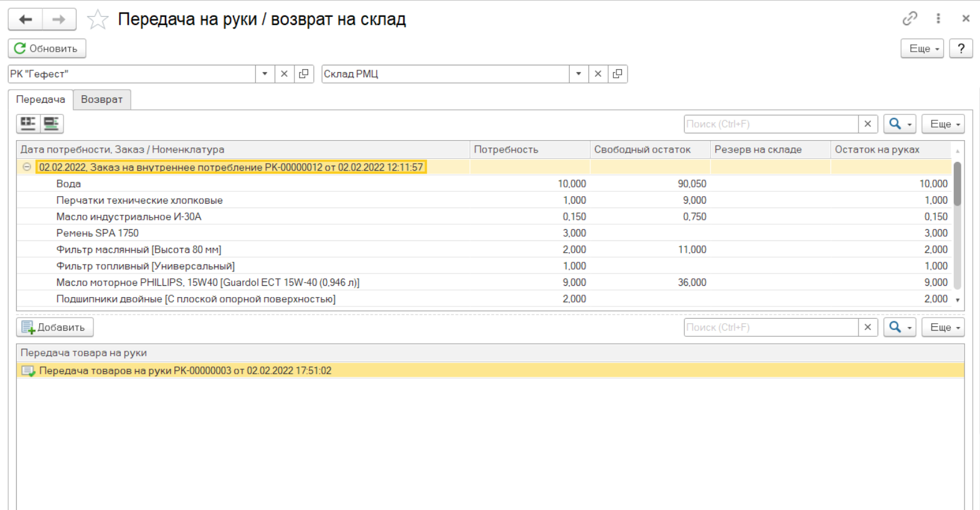Screen dimensions: 980x510
Task: Expand the РК "Гефест" dropdown list
Action: tap(265, 74)
